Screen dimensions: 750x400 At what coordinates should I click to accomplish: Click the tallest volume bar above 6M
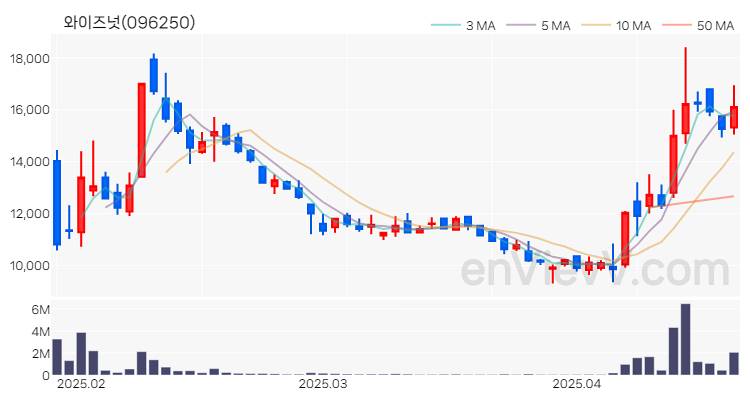(x=685, y=339)
